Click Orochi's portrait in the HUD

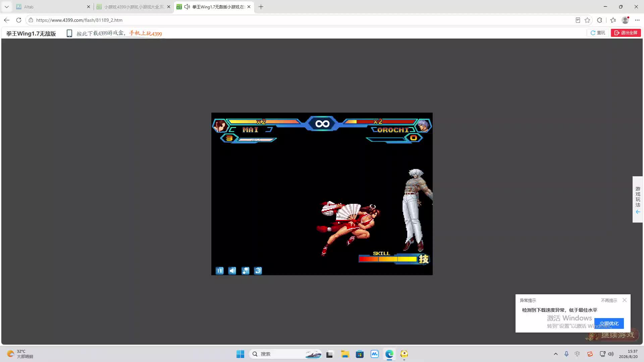pos(423,125)
